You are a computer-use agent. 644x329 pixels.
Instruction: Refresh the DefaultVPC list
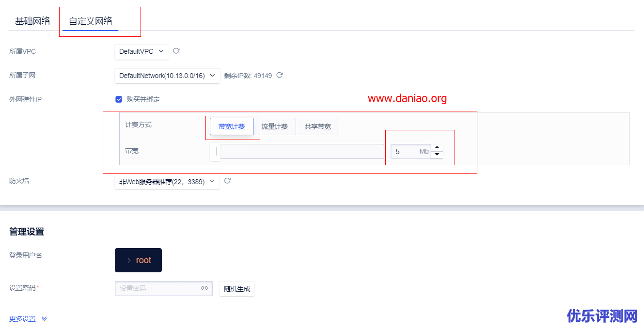tap(176, 51)
